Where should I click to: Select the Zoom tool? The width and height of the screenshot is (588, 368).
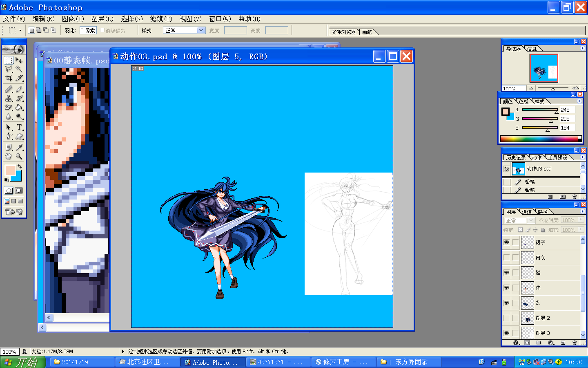[19, 156]
